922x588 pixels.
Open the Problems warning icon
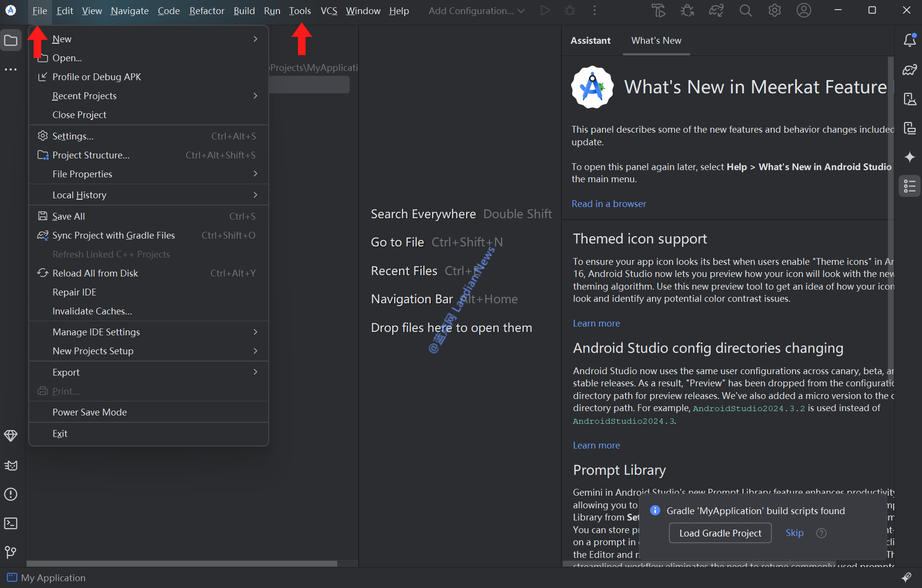[x=11, y=495]
